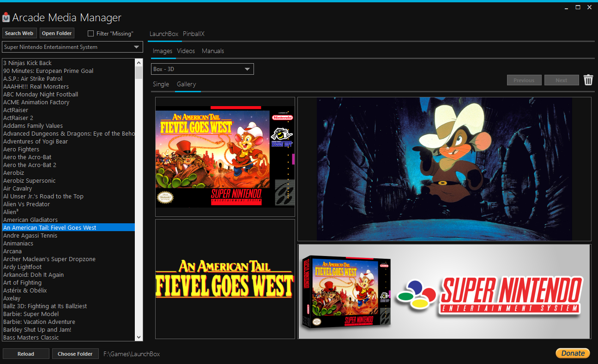The height and width of the screenshot is (364, 598).
Task: Switch to the PinballX tab
Action: pos(193,34)
